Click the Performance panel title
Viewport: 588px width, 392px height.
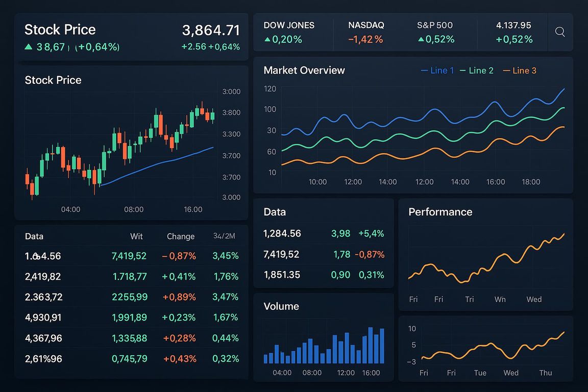[440, 212]
